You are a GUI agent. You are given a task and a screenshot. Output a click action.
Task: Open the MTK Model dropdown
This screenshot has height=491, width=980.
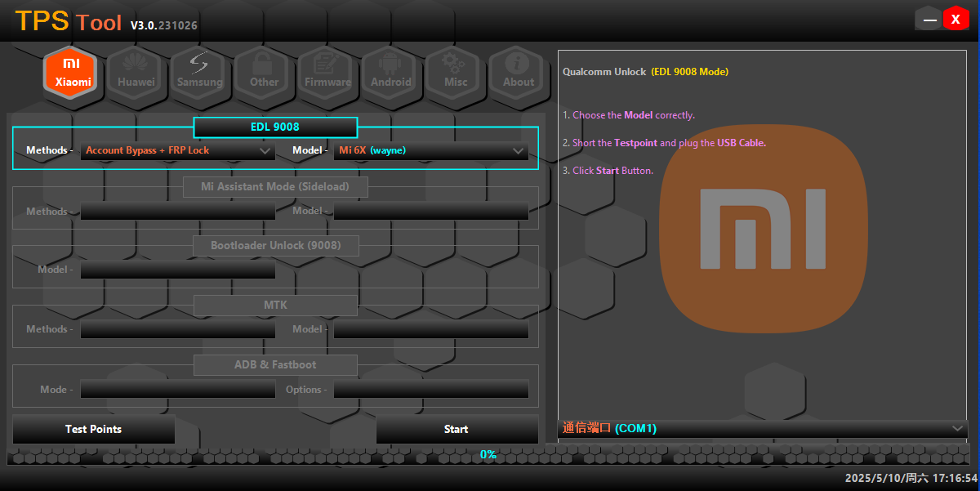click(431, 329)
